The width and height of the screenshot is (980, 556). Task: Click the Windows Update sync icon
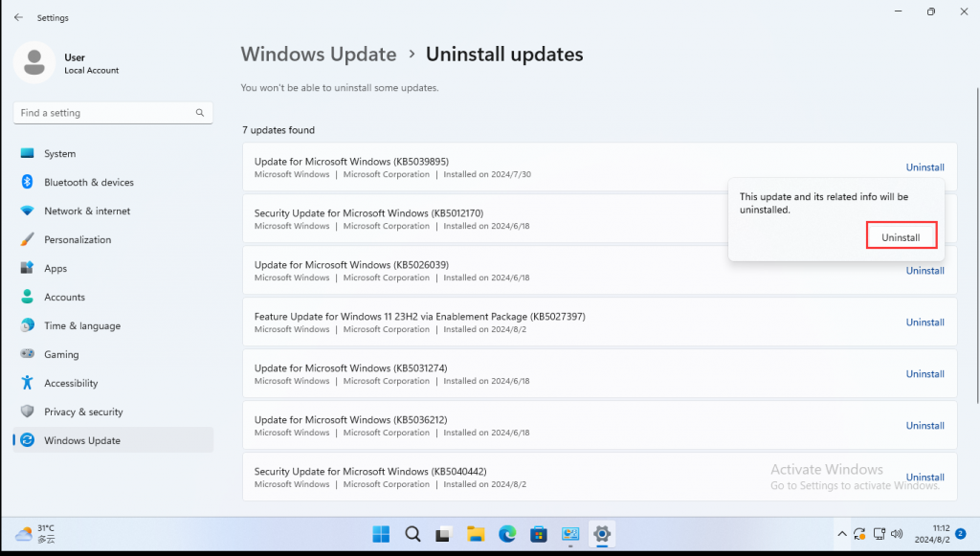click(27, 440)
